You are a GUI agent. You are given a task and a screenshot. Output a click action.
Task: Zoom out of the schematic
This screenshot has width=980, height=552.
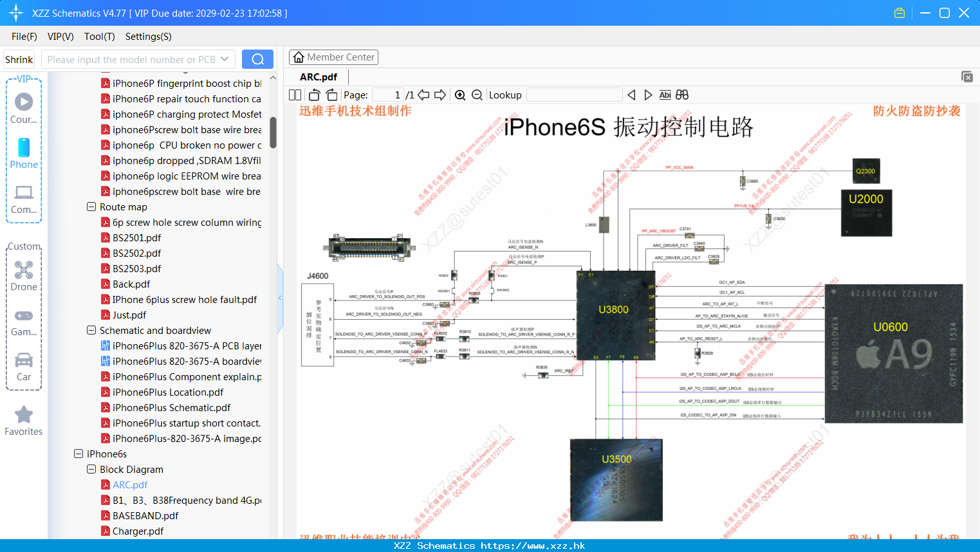coord(477,95)
